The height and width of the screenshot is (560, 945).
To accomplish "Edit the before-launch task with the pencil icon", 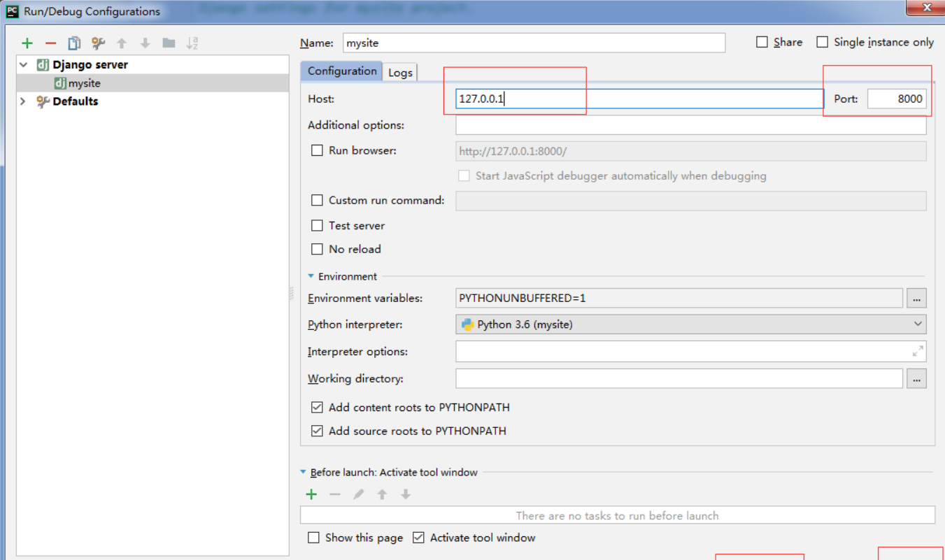I will [x=358, y=494].
